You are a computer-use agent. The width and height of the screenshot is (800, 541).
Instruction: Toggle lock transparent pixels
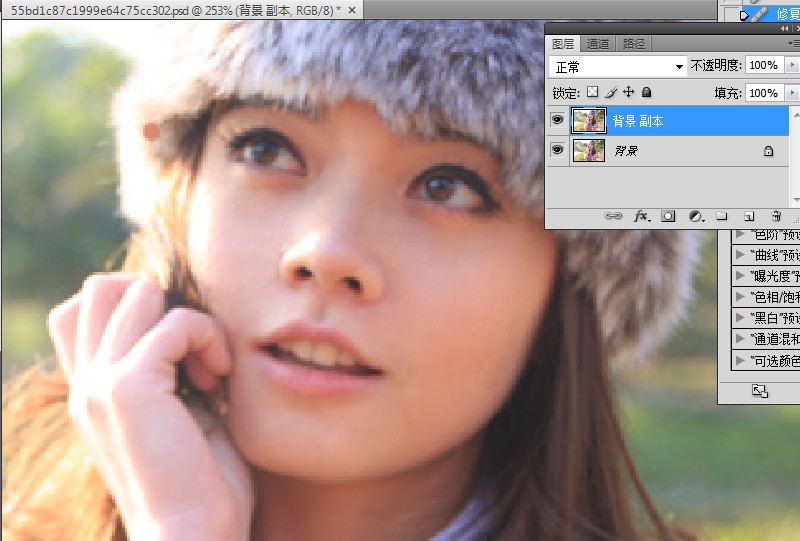[x=592, y=92]
